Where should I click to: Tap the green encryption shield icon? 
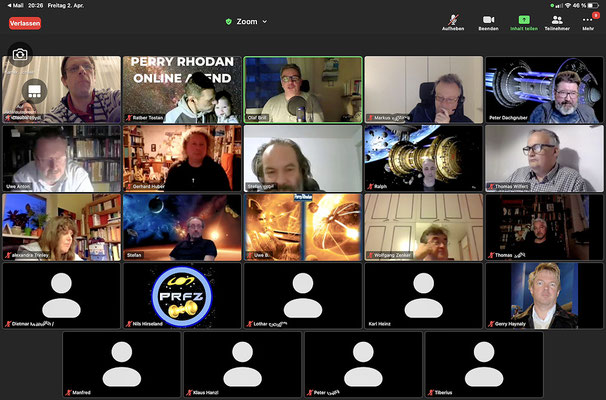point(229,22)
